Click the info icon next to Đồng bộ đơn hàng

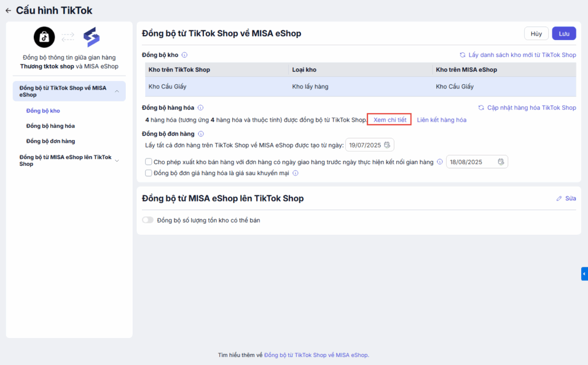pos(200,134)
